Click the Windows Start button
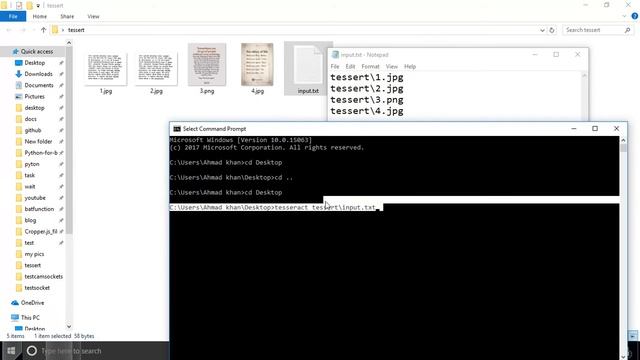640x360 pixels. click(x=11, y=351)
